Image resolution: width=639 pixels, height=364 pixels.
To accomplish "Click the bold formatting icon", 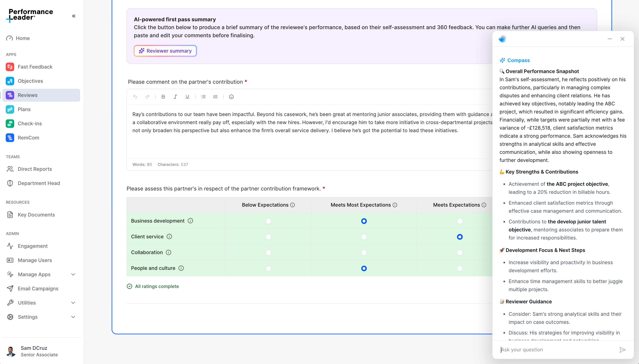I will (163, 97).
